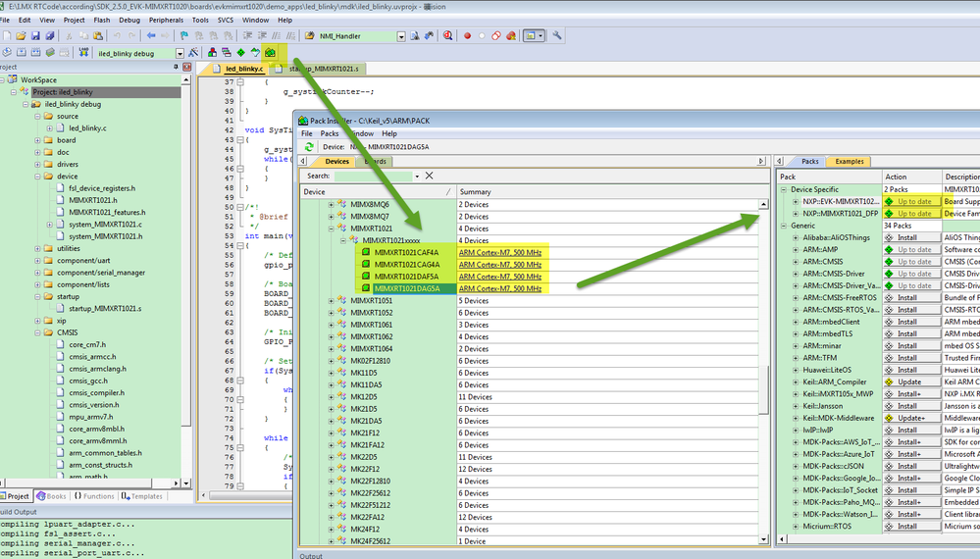Image resolution: width=980 pixels, height=559 pixels.
Task: Click the Options for Target icon
Action: click(x=194, y=53)
